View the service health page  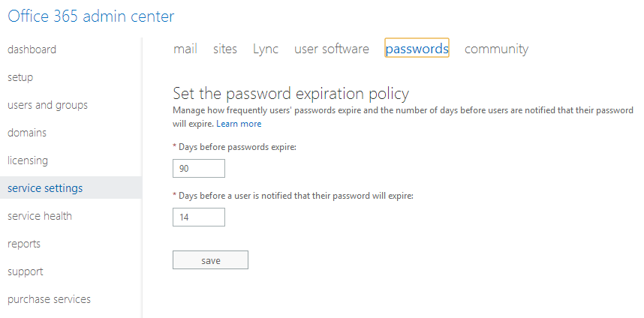click(x=40, y=216)
